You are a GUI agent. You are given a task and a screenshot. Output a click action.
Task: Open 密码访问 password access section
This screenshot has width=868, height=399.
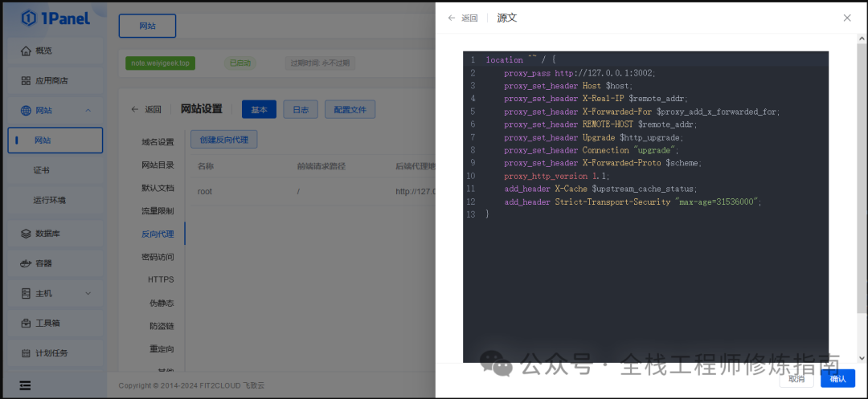[x=158, y=256]
